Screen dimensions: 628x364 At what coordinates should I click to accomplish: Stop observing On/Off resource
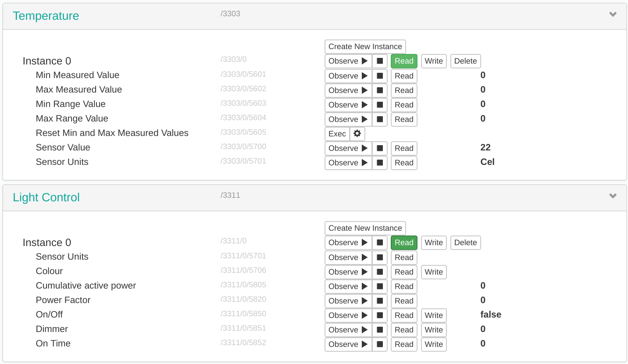pyautogui.click(x=380, y=315)
